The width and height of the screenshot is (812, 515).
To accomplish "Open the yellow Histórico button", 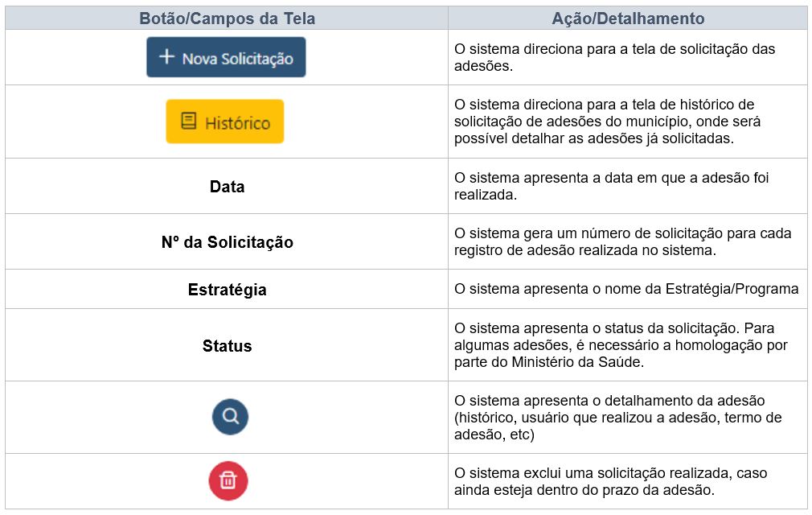I will pyautogui.click(x=225, y=122).
